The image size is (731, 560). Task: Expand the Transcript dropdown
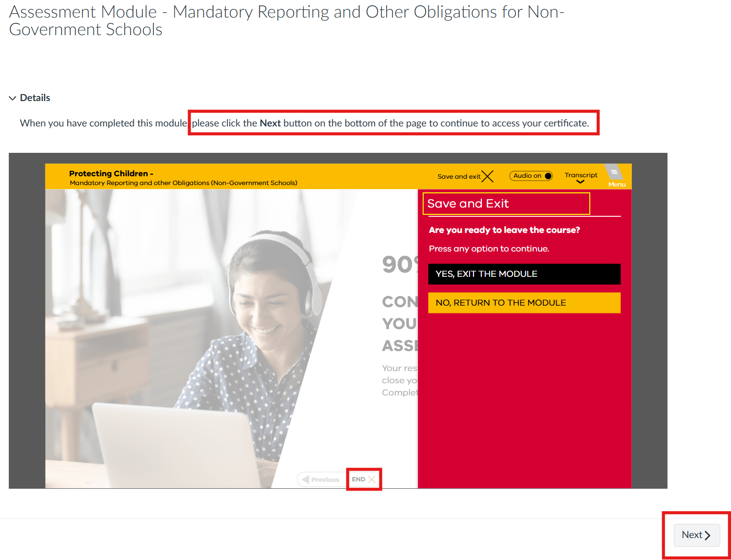click(x=580, y=177)
